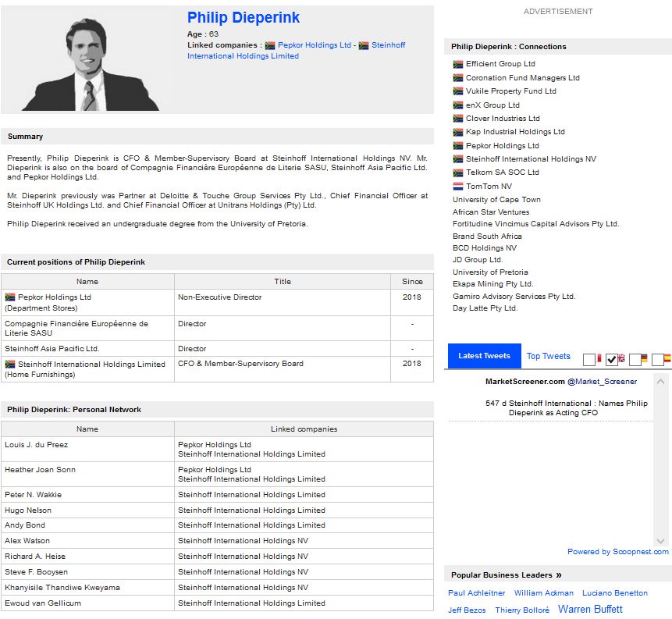The height and width of the screenshot is (619, 672).
Task: Open Heather Joan Sonn network entry
Action: pyautogui.click(x=40, y=470)
